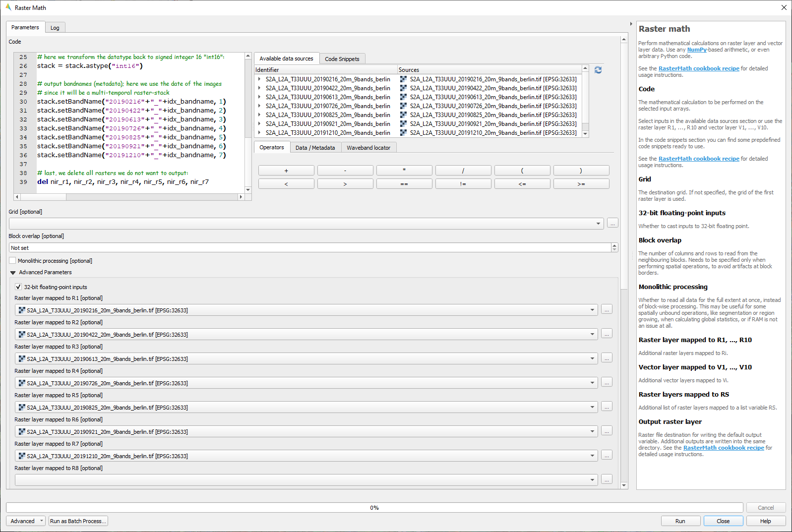The width and height of the screenshot is (792, 532).
Task: Click the Run button
Action: pos(680,521)
